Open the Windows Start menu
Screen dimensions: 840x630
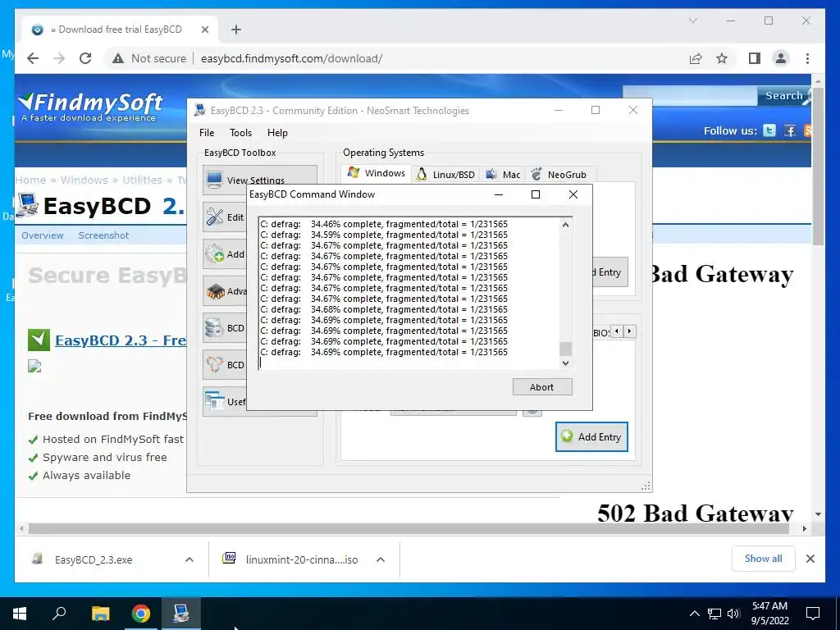pos(20,614)
